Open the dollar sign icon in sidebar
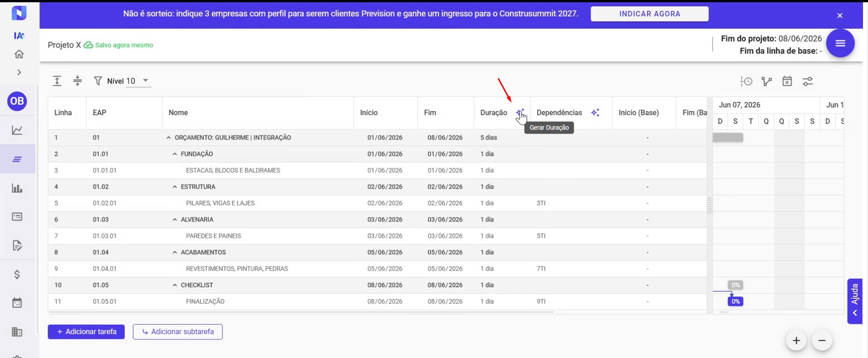Viewport: 868px width, 358px height. click(x=17, y=274)
